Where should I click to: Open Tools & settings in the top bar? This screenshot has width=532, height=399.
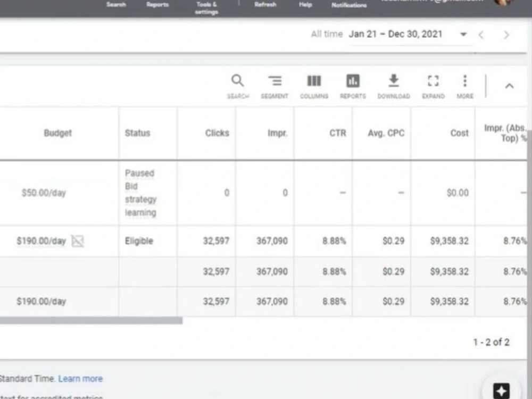206,8
